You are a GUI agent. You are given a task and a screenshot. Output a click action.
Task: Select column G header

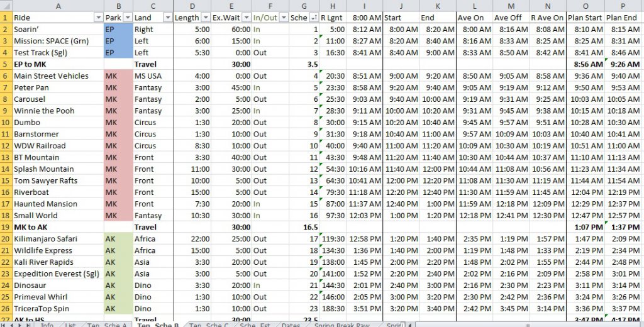point(304,6)
